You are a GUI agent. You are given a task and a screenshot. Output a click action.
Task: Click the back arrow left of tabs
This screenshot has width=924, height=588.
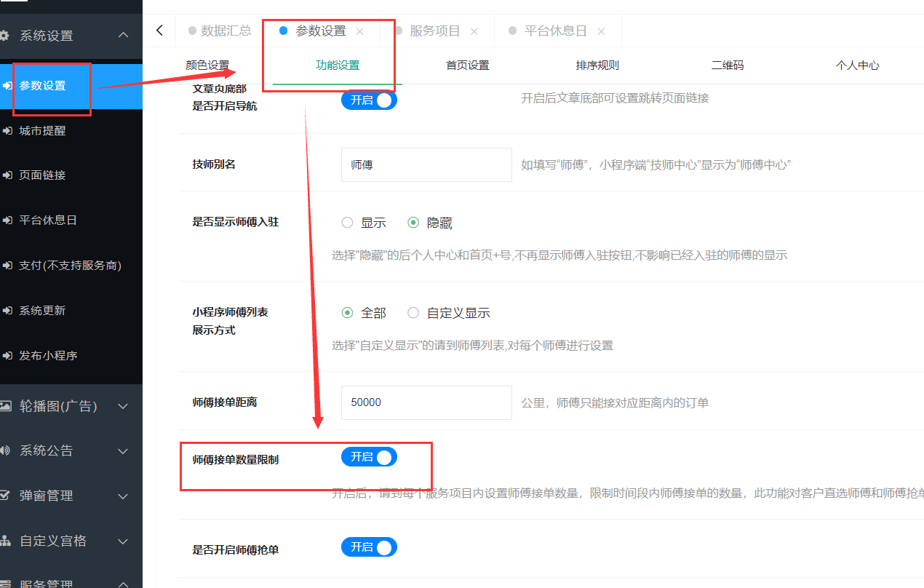160,31
